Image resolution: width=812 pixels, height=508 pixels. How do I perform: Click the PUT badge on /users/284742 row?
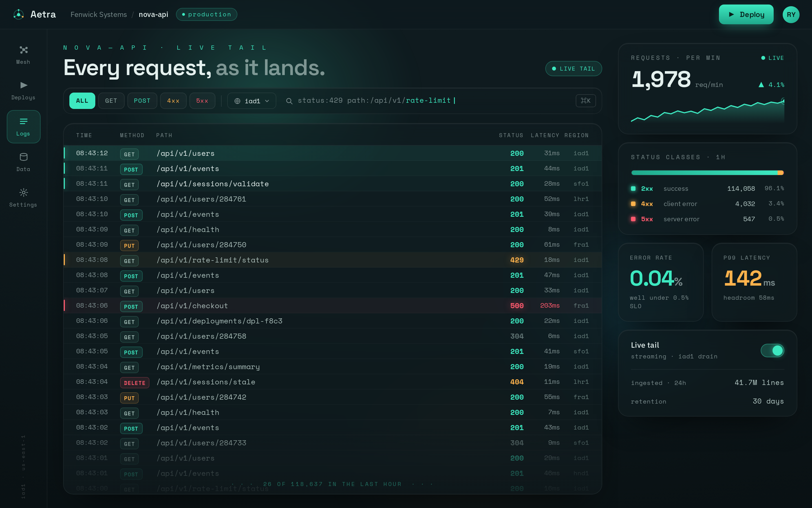[129, 398]
